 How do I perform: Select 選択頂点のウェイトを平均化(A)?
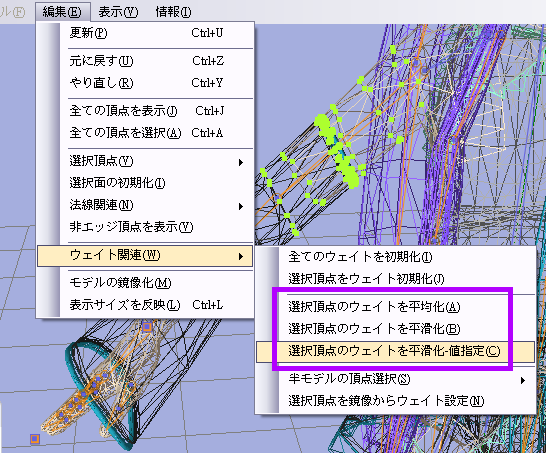(395, 307)
